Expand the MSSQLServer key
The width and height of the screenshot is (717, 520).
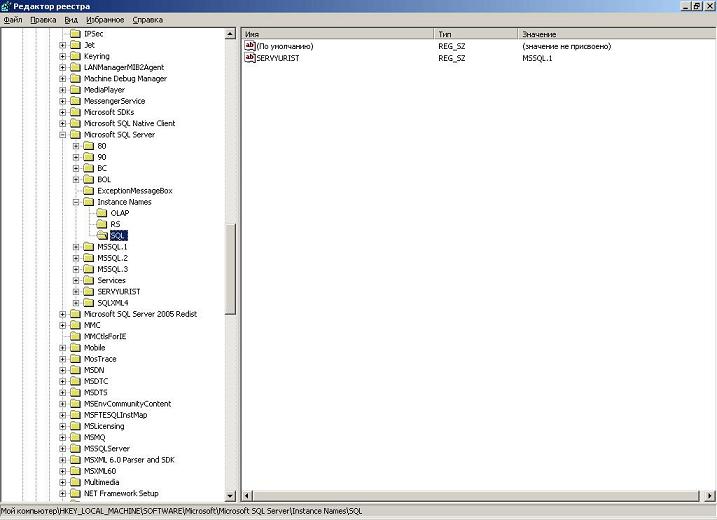[63, 449]
